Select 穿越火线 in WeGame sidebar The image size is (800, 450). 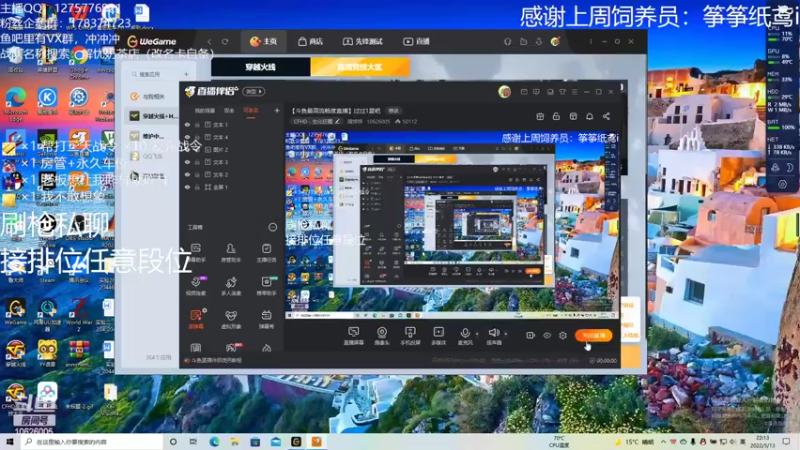coord(153,116)
